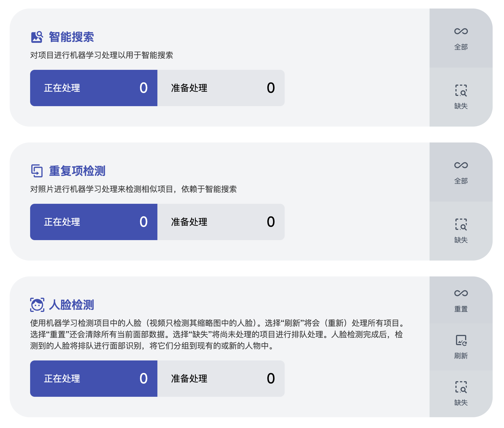Click face detection 准备处理 waiting counter

click(x=221, y=379)
